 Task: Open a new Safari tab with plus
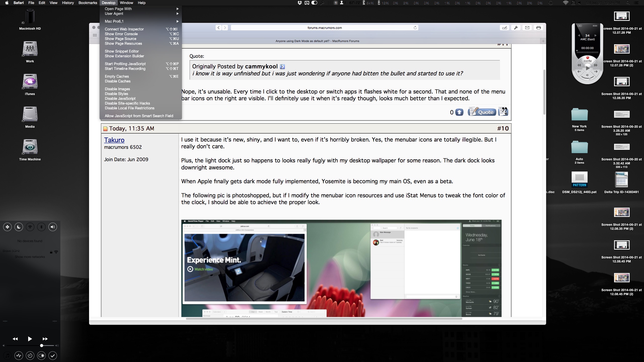point(543,41)
